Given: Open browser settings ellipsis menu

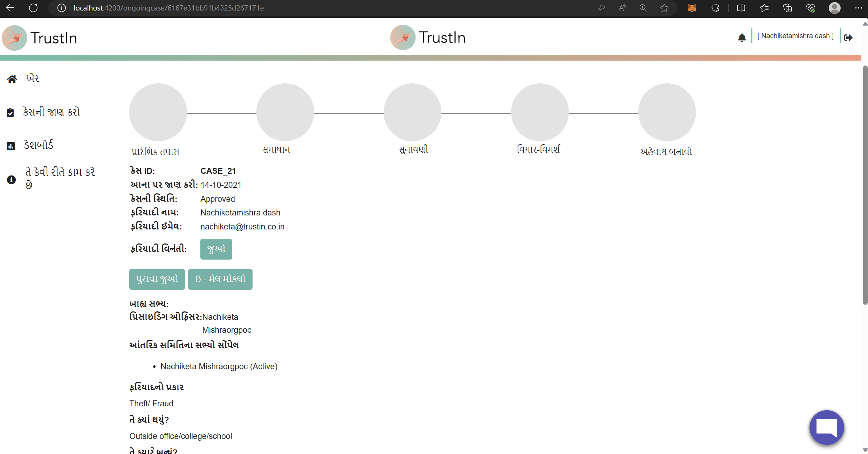Looking at the screenshot, I should pos(858,8).
